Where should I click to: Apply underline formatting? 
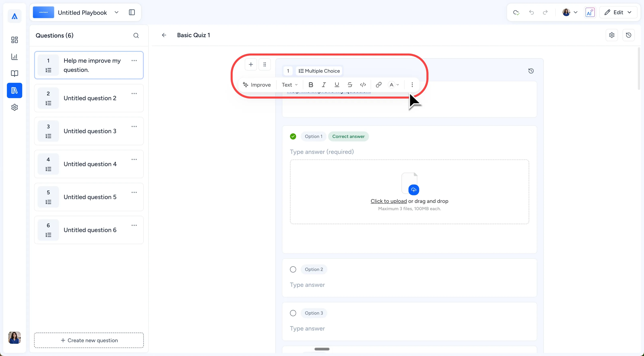[337, 85]
